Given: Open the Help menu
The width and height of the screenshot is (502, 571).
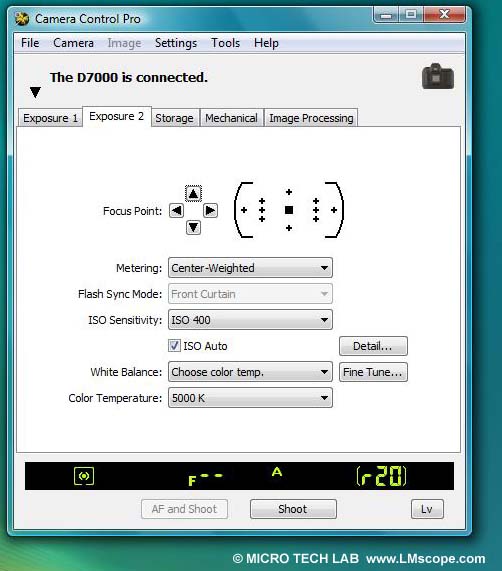Looking at the screenshot, I should point(266,43).
